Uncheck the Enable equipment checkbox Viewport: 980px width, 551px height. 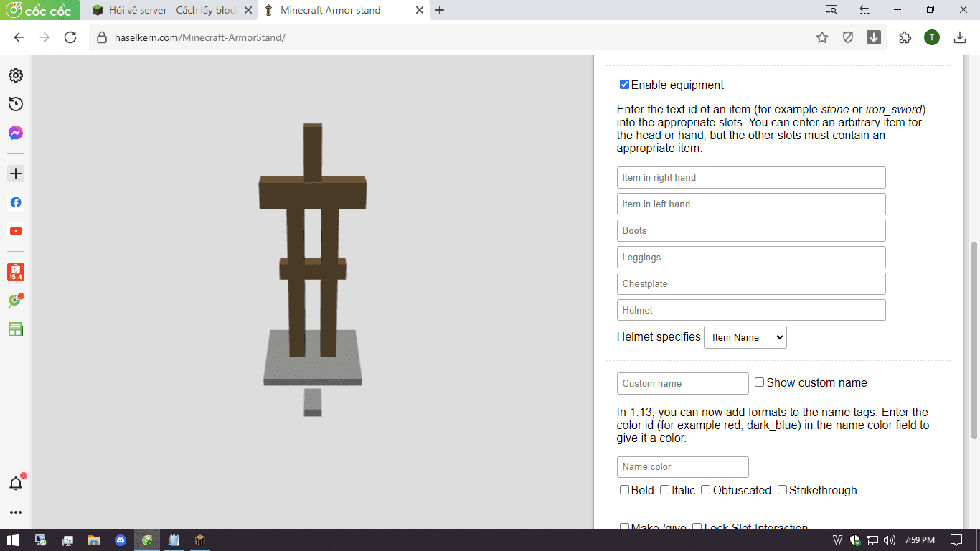624,85
